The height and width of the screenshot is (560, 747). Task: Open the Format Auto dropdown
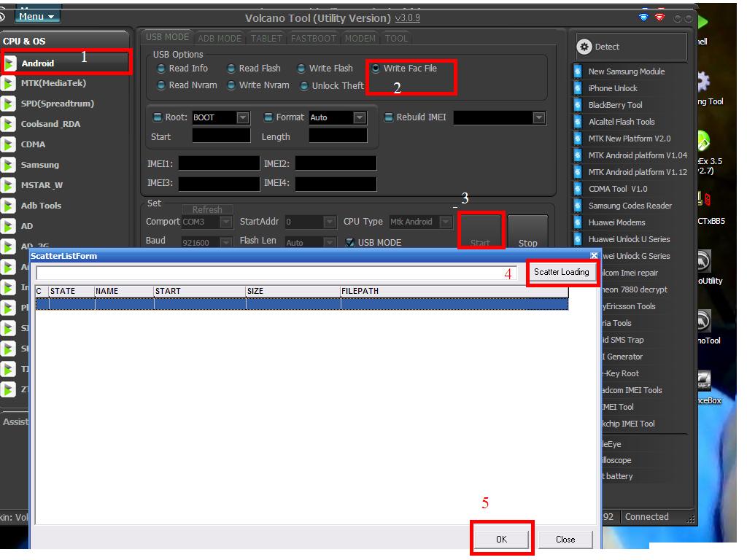(x=360, y=117)
